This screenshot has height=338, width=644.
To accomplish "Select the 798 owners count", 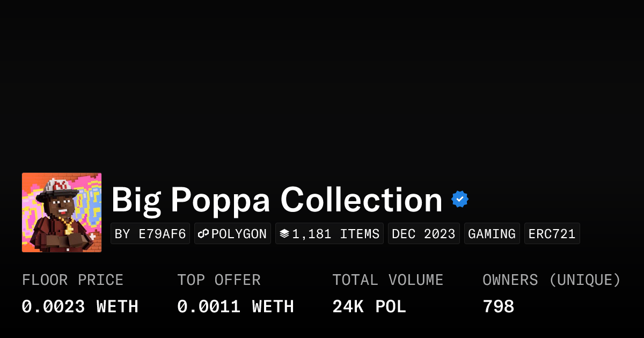I will [499, 307].
